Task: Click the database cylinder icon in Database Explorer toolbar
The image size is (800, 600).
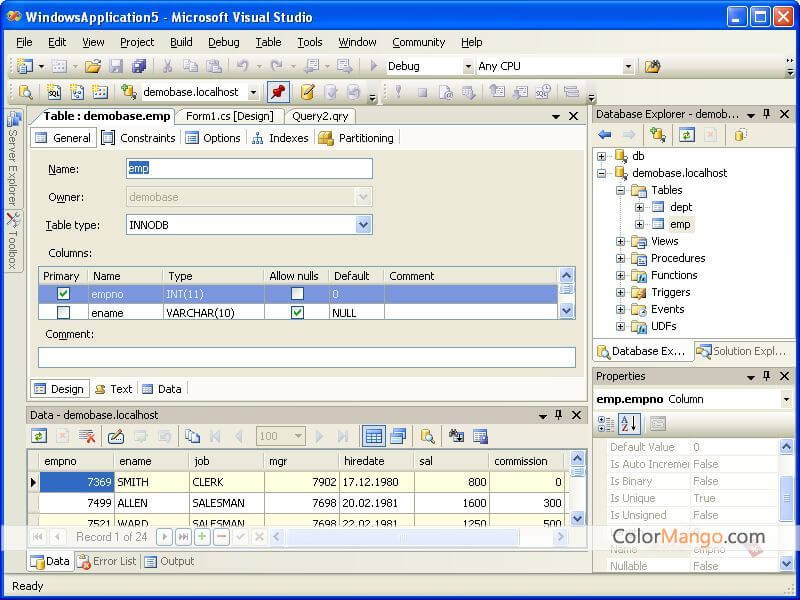Action: [740, 135]
